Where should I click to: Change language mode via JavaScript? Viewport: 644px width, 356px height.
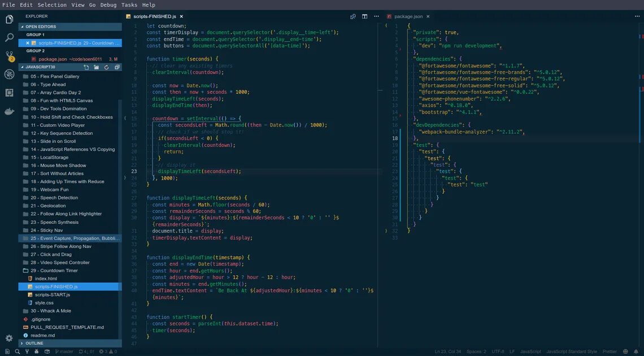pyautogui.click(x=530, y=351)
